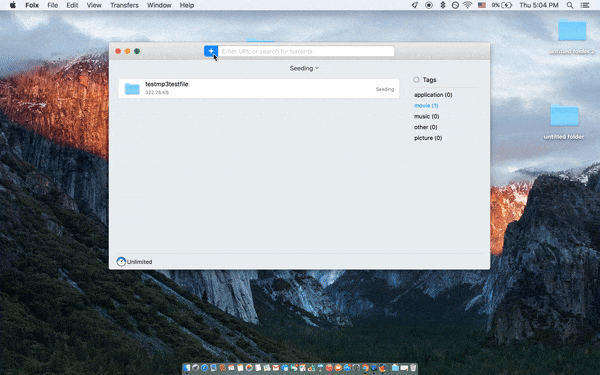Minimize the Folx window with yellow button
This screenshot has height=375, width=600.
click(127, 51)
